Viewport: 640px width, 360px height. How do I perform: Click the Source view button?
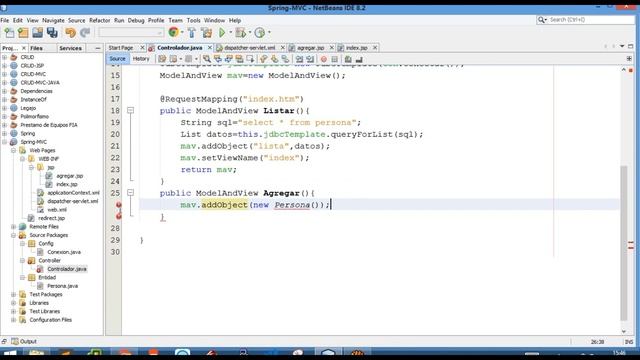[118, 59]
